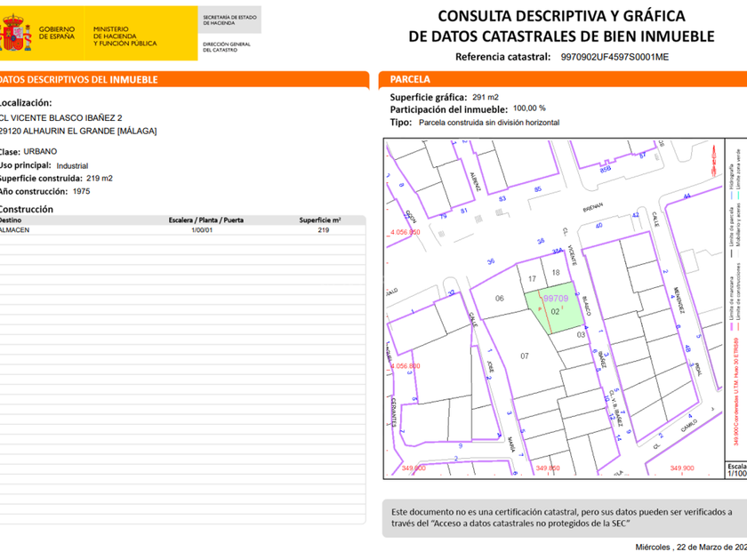Click parcel 03 below the green plot

(x=582, y=335)
